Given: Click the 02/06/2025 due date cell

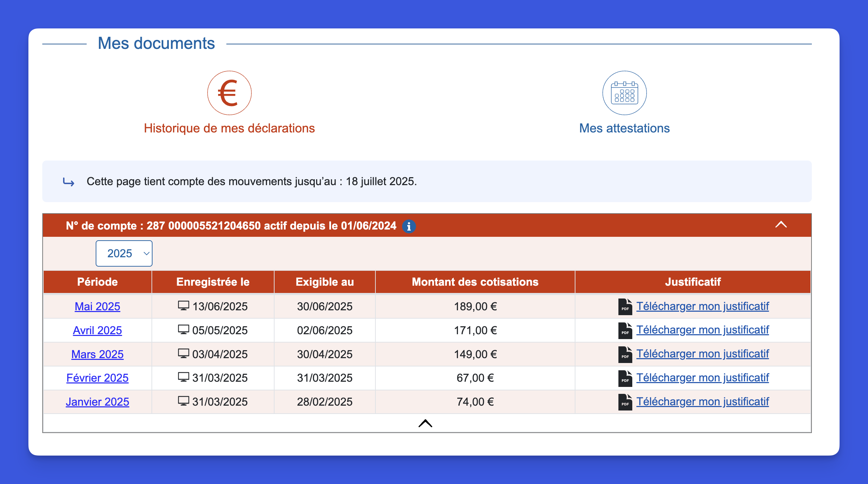Looking at the screenshot, I should (325, 330).
